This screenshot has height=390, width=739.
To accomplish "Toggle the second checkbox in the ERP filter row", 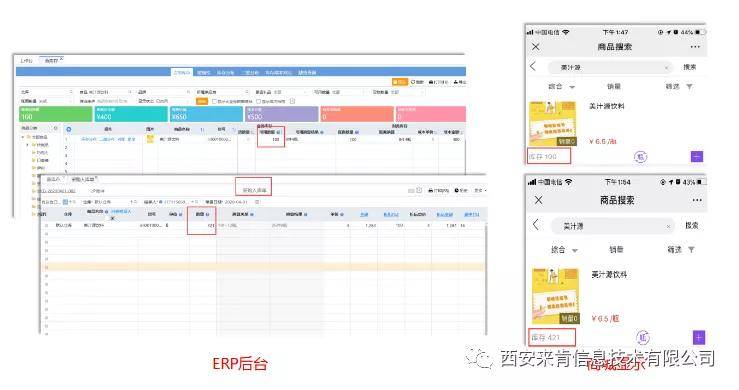I will click(x=258, y=101).
